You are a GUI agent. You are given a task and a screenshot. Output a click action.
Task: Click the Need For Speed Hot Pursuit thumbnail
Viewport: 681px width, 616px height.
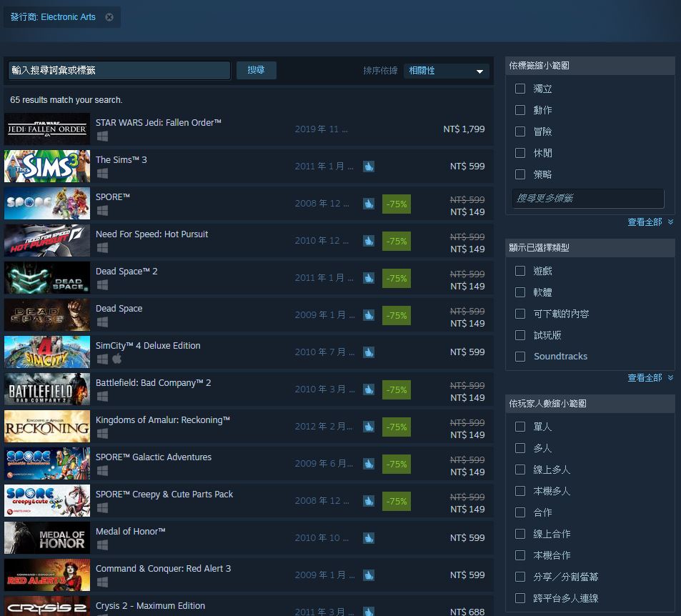47,241
